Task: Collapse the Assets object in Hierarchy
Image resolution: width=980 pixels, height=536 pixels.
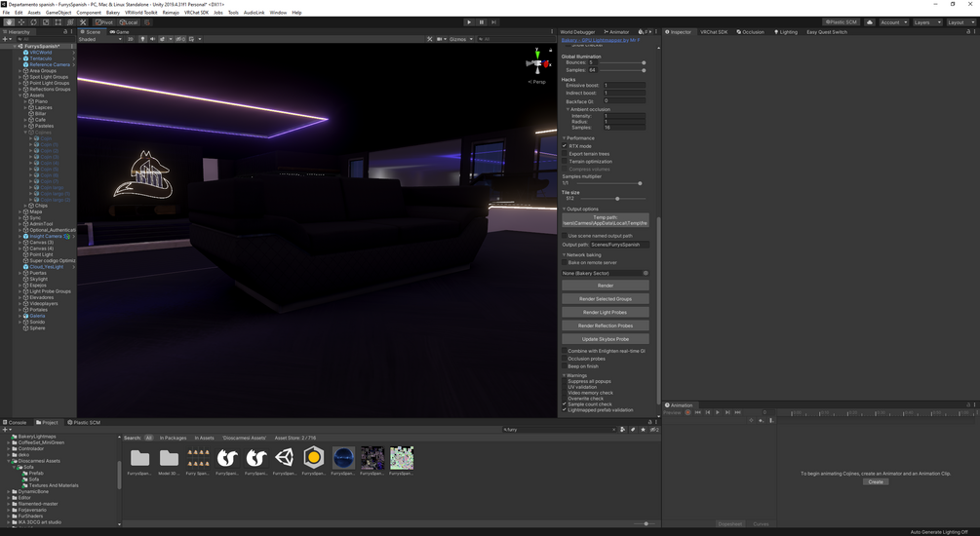Action: coord(20,95)
